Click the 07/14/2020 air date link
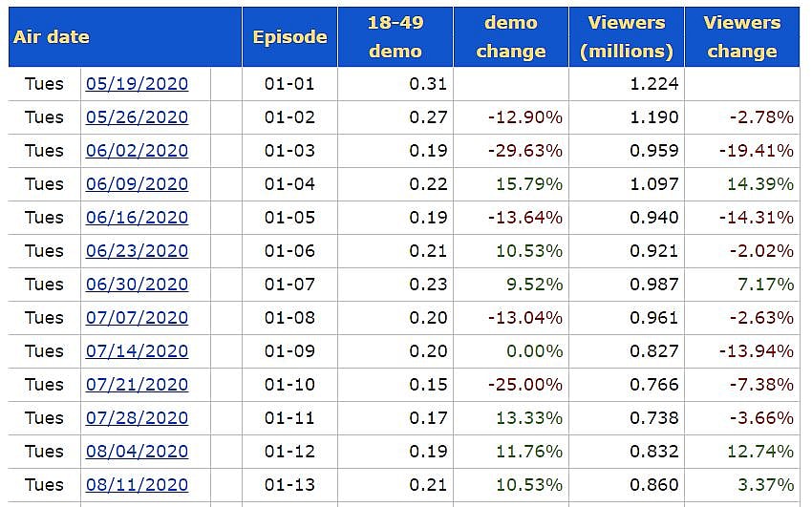The image size is (812, 507). (x=137, y=351)
